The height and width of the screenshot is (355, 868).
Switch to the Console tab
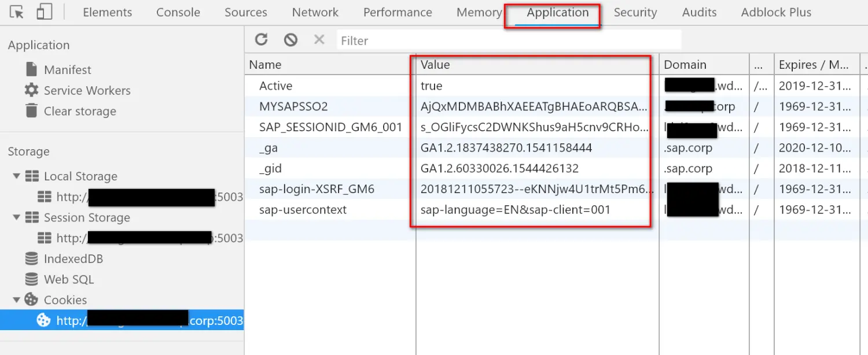(178, 12)
